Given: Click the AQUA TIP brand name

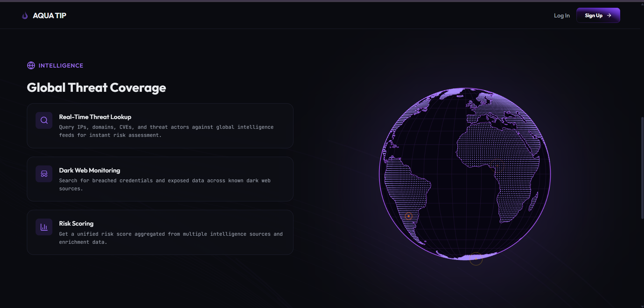Looking at the screenshot, I should (49, 15).
